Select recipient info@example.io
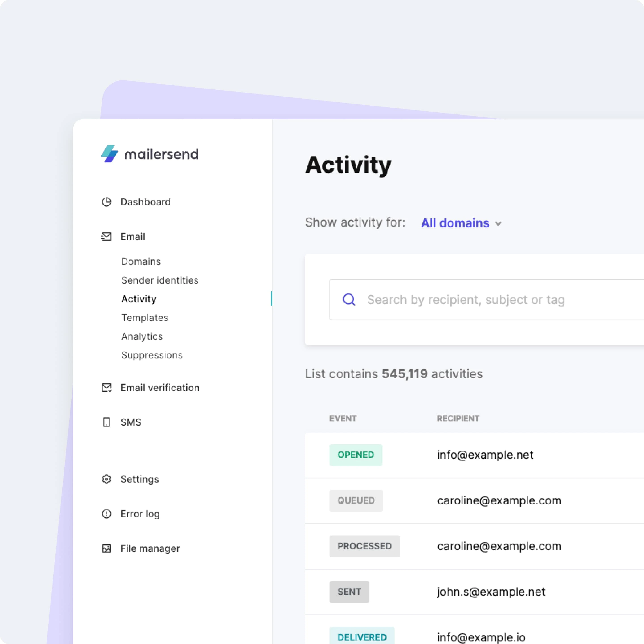Screen dimensions: 644x644 coord(481,637)
